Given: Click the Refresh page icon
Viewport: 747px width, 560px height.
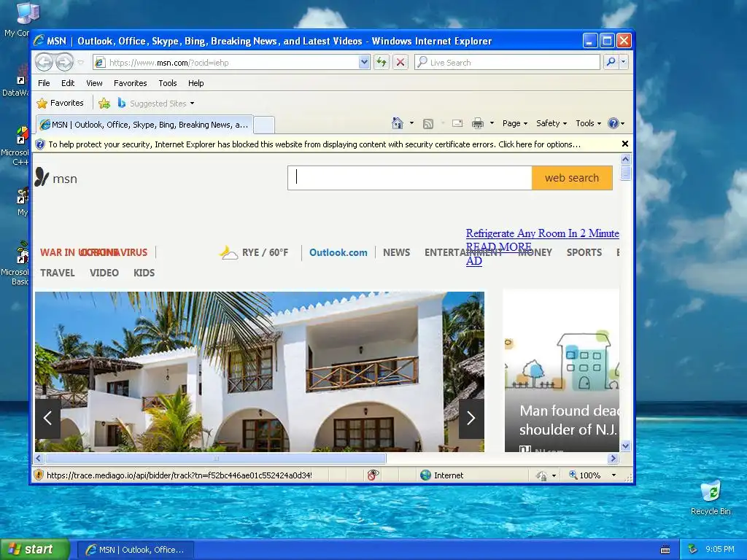Looking at the screenshot, I should [381, 63].
